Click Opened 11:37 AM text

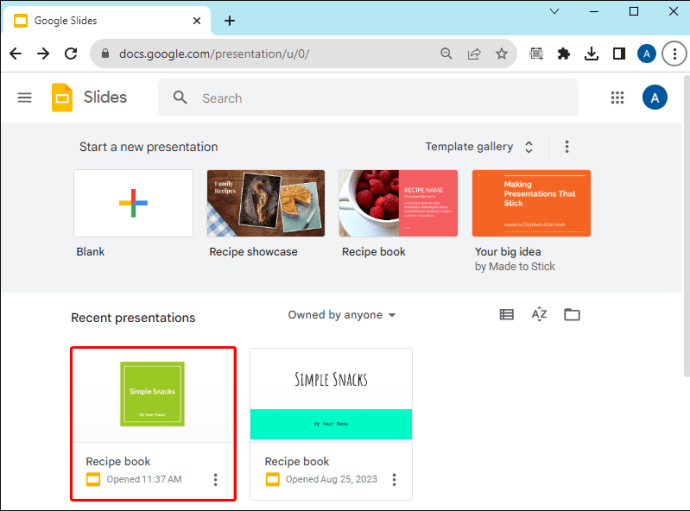point(144,479)
